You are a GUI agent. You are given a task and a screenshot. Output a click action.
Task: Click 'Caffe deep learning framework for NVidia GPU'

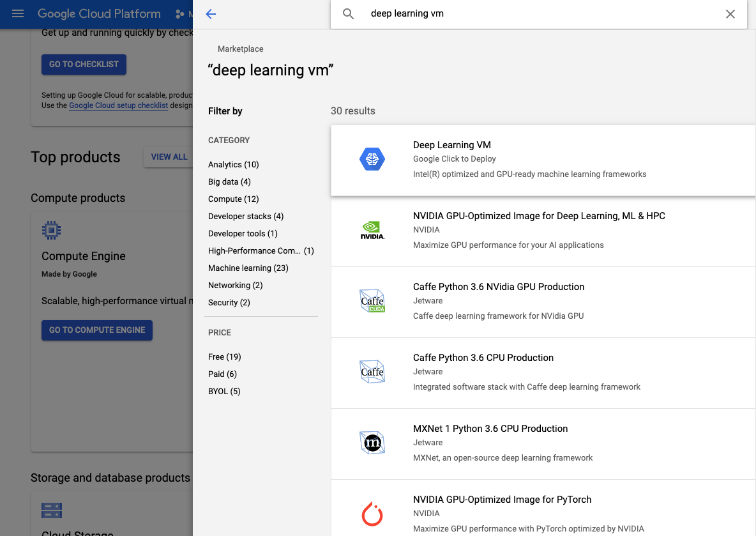click(498, 316)
